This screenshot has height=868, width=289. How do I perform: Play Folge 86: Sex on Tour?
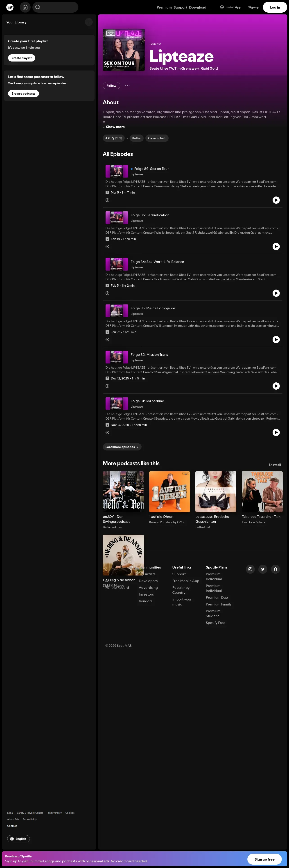(276, 200)
